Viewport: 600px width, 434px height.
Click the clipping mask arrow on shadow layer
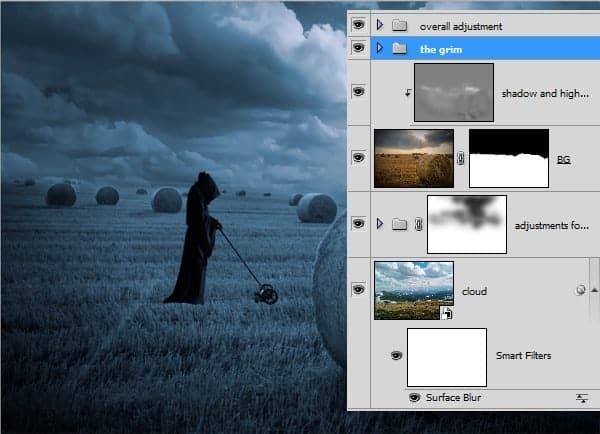click(408, 93)
